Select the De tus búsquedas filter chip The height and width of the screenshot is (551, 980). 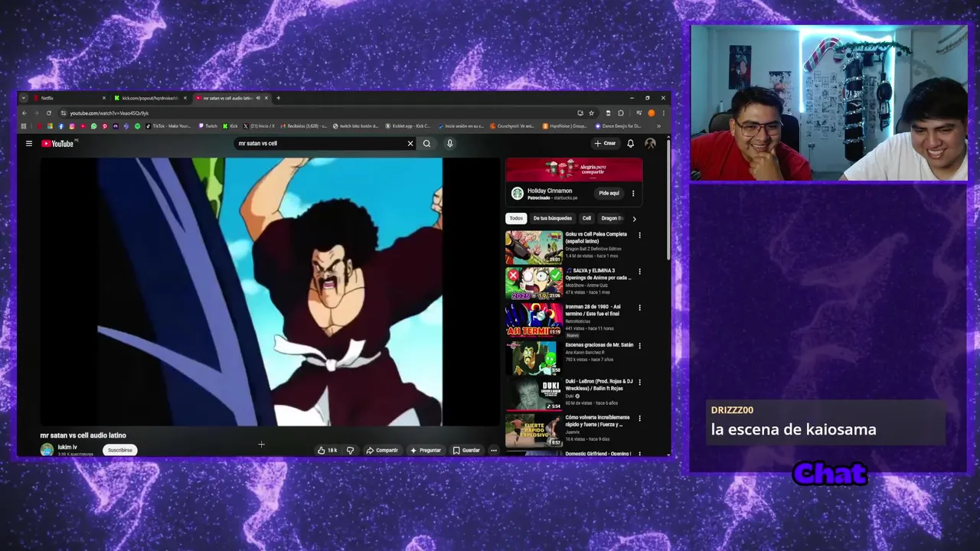pyautogui.click(x=552, y=218)
